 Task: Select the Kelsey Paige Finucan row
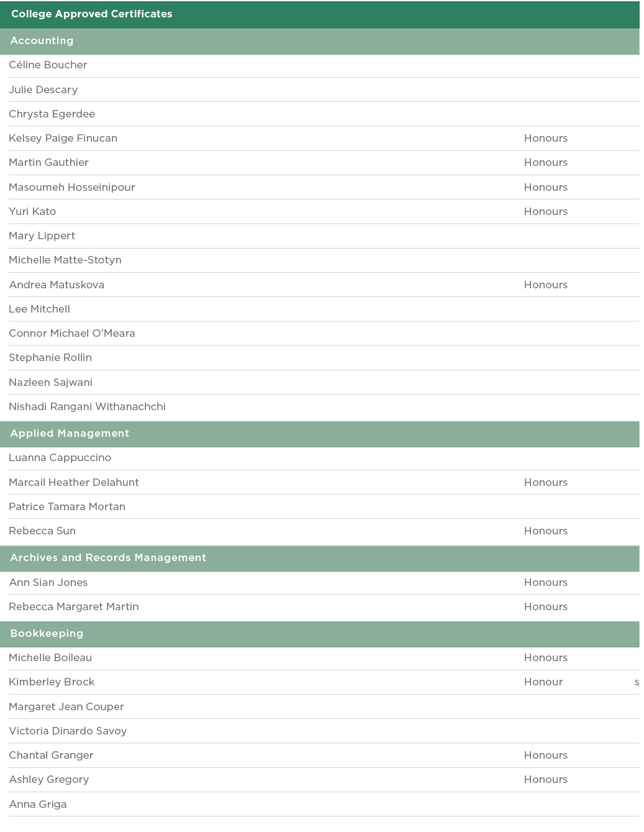click(x=63, y=139)
